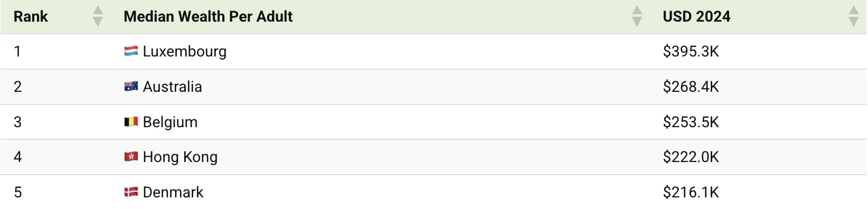The height and width of the screenshot is (209, 868).
Task: Click the $268.4K value cell
Action: pos(691,87)
